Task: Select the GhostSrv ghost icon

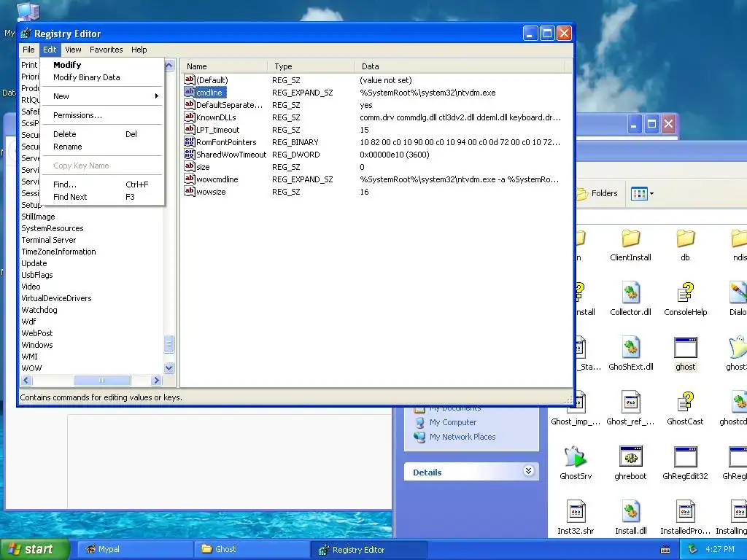Action: (576, 456)
